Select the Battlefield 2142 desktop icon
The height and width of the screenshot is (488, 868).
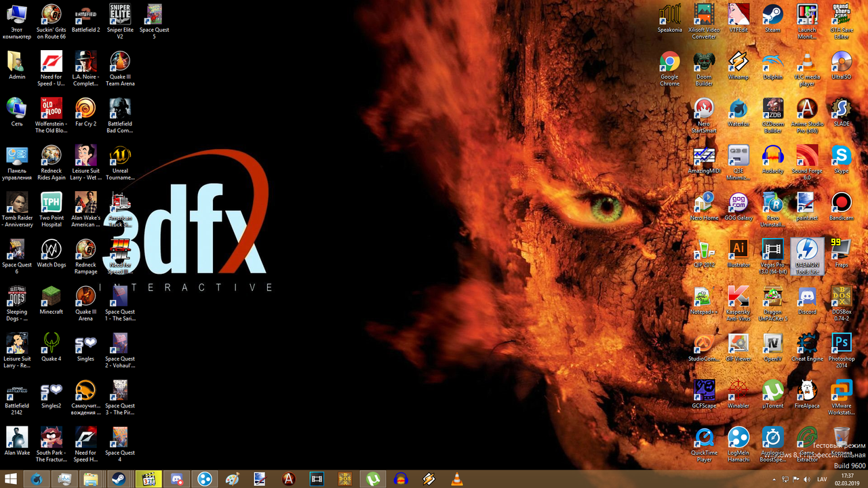17,397
